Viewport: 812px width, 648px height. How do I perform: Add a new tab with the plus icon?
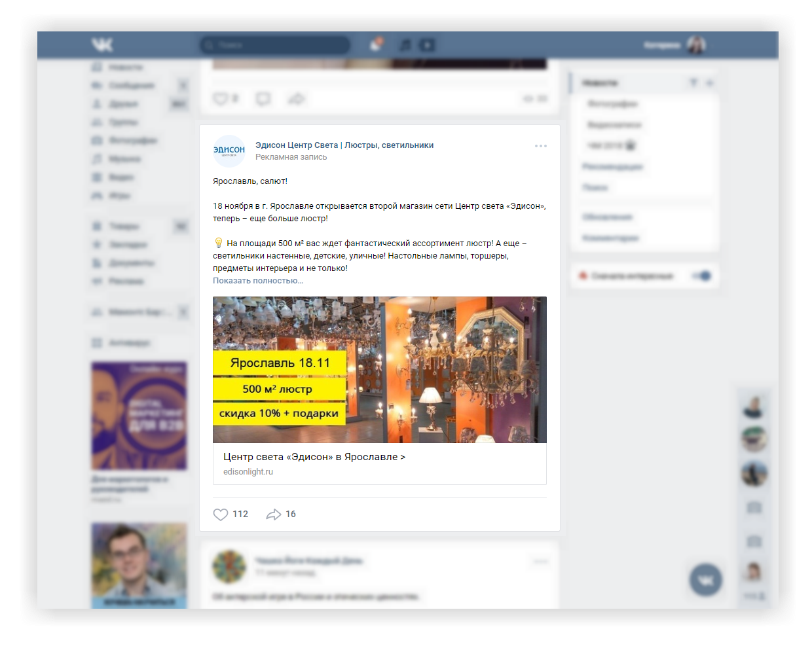[710, 83]
